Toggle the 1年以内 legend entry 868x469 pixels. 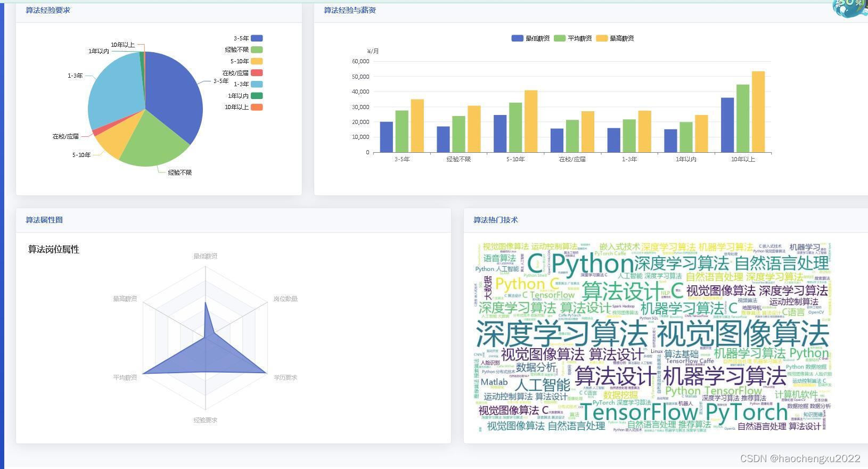pos(245,96)
